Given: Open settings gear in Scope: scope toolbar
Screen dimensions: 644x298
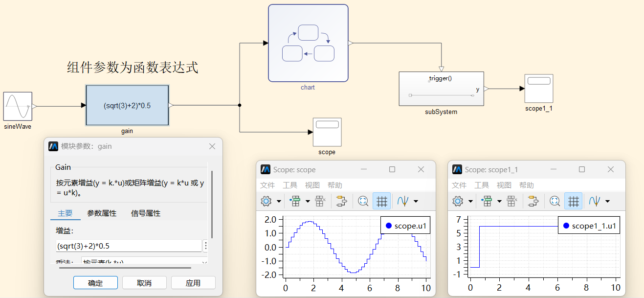Looking at the screenshot, I should tap(266, 201).
